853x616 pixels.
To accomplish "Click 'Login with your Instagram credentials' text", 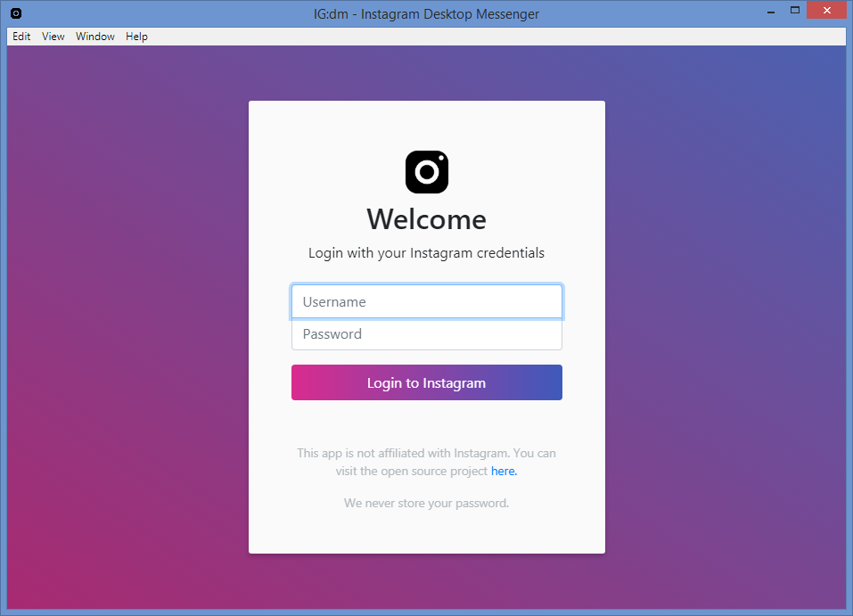I will [x=426, y=253].
